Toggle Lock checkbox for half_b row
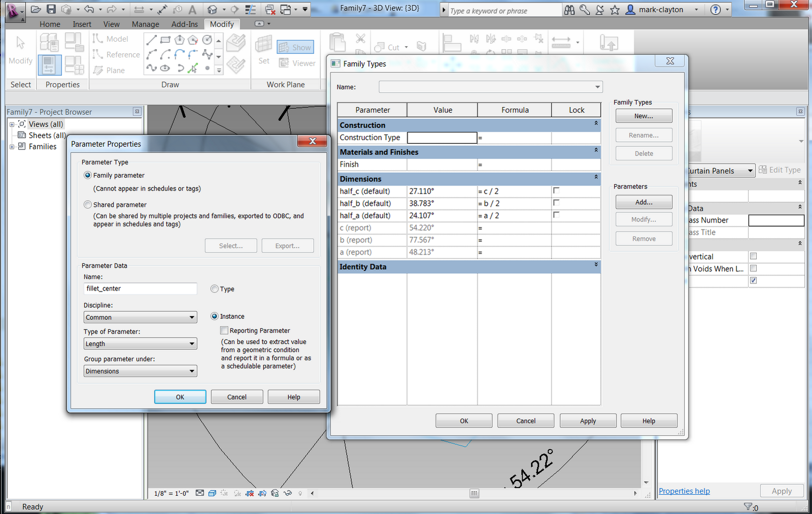Viewport: 812px width, 514px height. (556, 203)
